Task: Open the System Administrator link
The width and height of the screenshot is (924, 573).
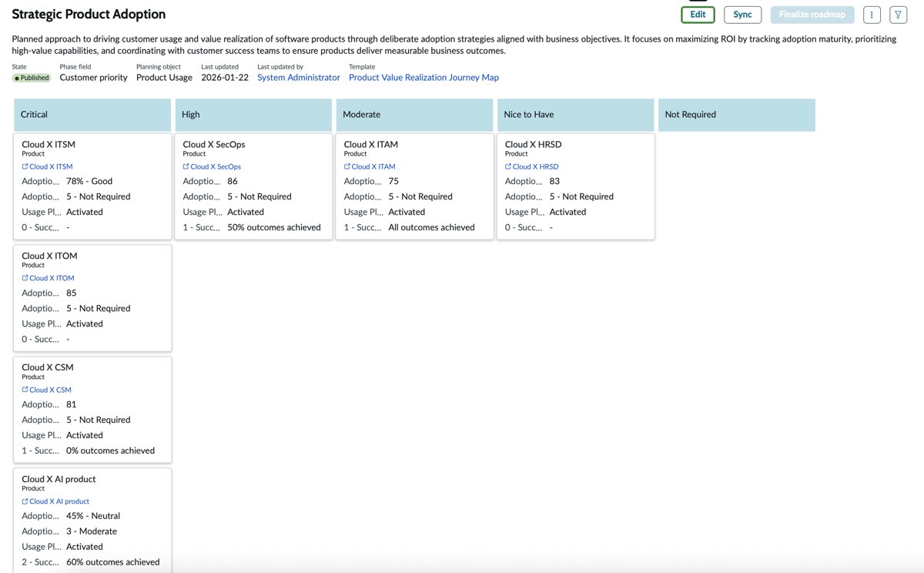Action: (x=299, y=78)
